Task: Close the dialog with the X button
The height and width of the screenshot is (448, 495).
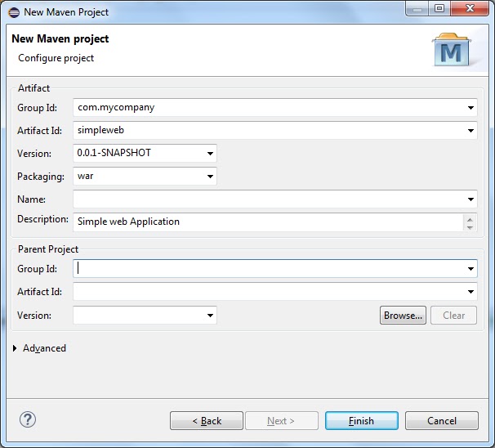Action: pyautogui.click(x=470, y=8)
